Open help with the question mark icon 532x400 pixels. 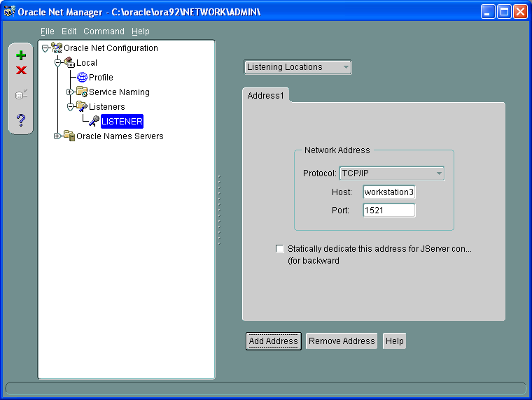21,120
